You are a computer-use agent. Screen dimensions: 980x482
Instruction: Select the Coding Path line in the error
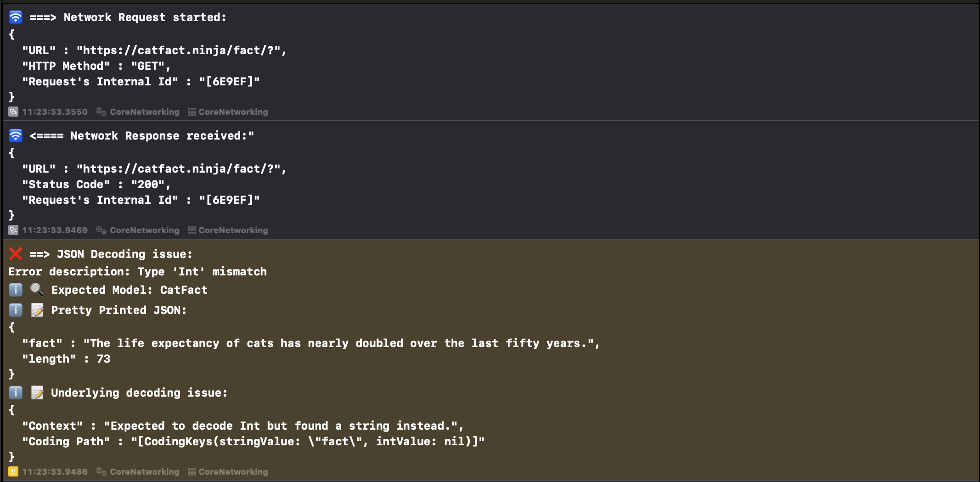(x=253, y=441)
